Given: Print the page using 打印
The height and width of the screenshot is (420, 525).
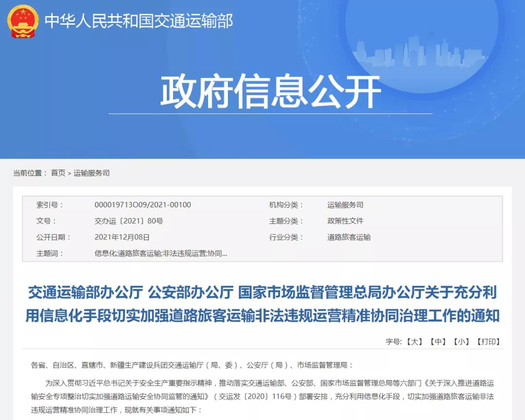Looking at the screenshot, I should tap(488, 342).
